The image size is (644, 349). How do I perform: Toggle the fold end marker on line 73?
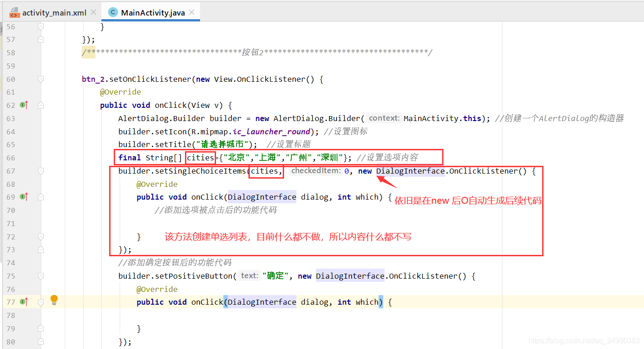[x=41, y=250]
